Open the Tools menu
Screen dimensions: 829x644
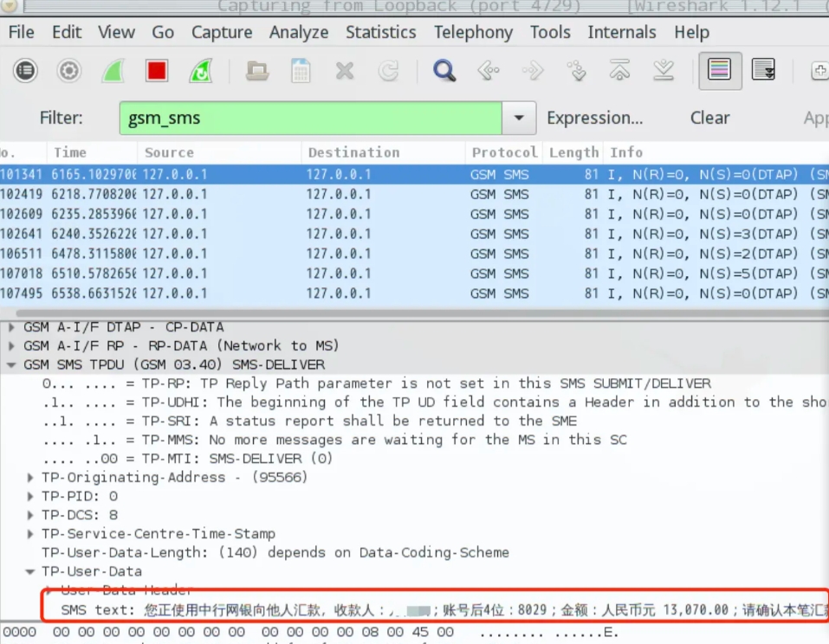550,32
